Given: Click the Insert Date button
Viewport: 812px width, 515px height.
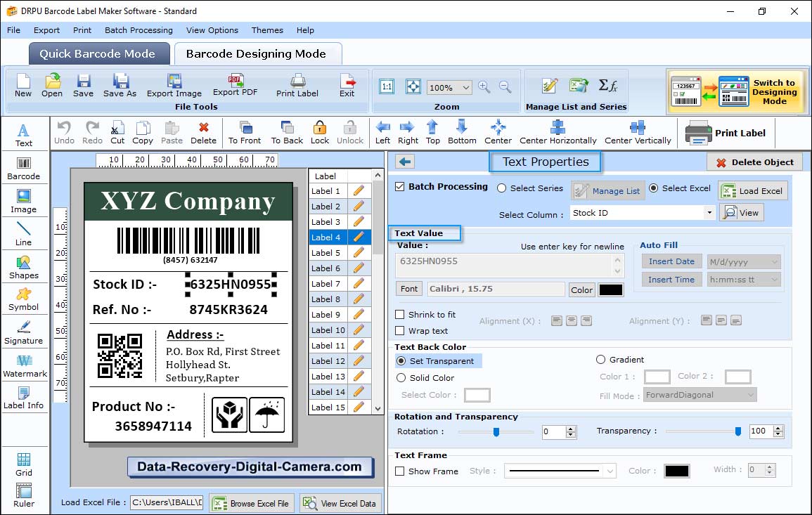Looking at the screenshot, I should click(x=671, y=261).
